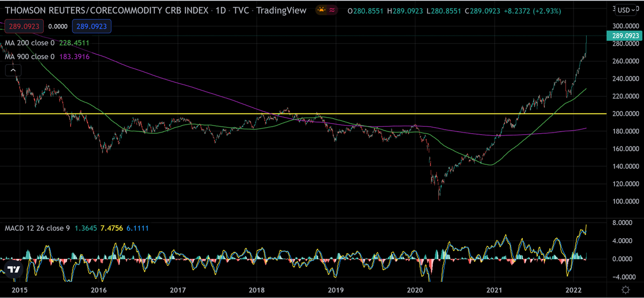Click the 200.0000 price axis label
The image size is (644, 298).
pyautogui.click(x=625, y=114)
